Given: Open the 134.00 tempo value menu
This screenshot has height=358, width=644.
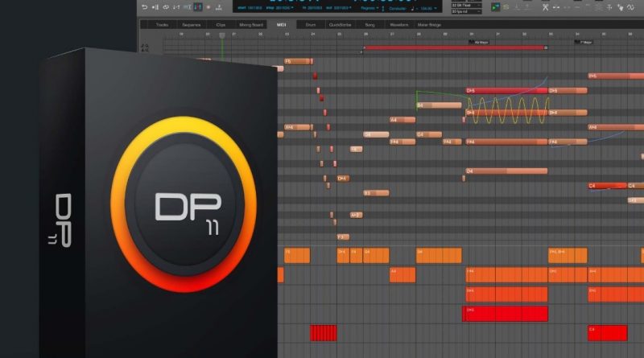Looking at the screenshot, I should pyautogui.click(x=428, y=8).
